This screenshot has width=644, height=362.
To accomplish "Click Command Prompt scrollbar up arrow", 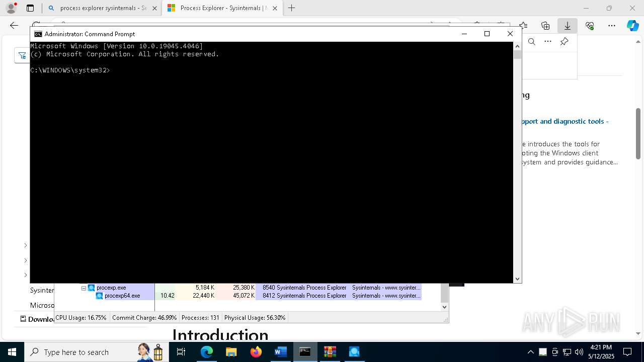I will [517, 46].
